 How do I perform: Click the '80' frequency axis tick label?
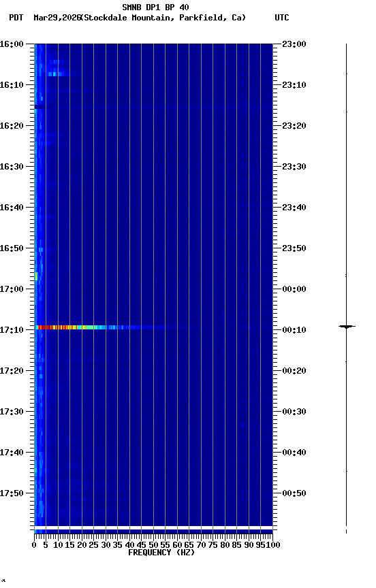point(225,545)
